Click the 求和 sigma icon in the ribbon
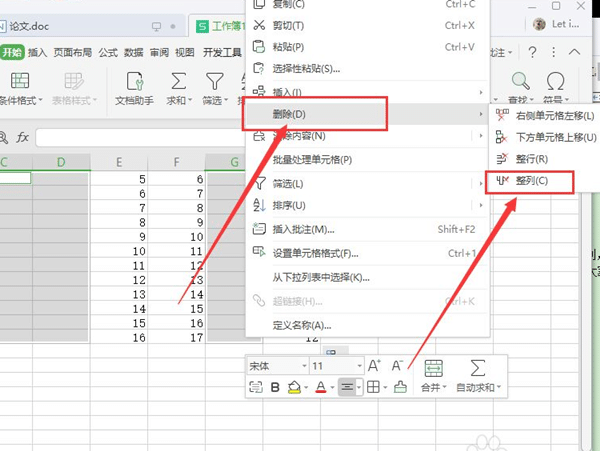 point(177,81)
